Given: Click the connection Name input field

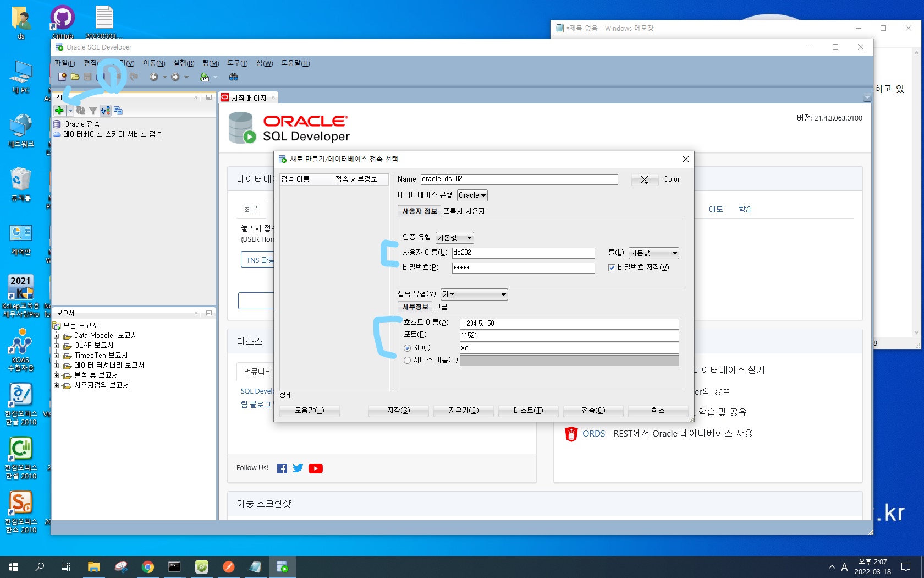Looking at the screenshot, I should click(519, 179).
